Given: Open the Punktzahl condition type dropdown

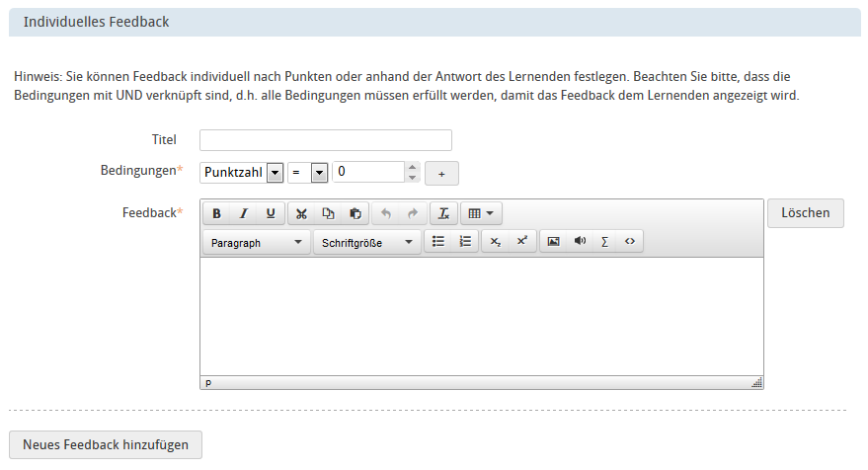Looking at the screenshot, I should pos(241,172).
